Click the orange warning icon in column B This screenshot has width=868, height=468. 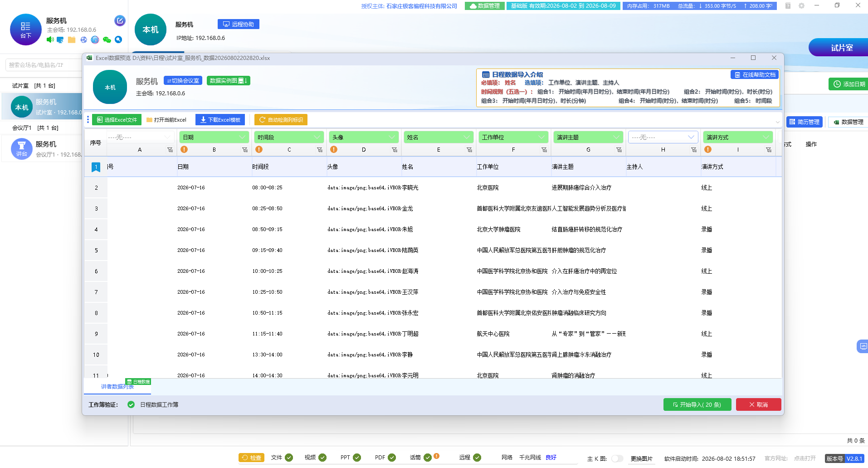tap(184, 149)
